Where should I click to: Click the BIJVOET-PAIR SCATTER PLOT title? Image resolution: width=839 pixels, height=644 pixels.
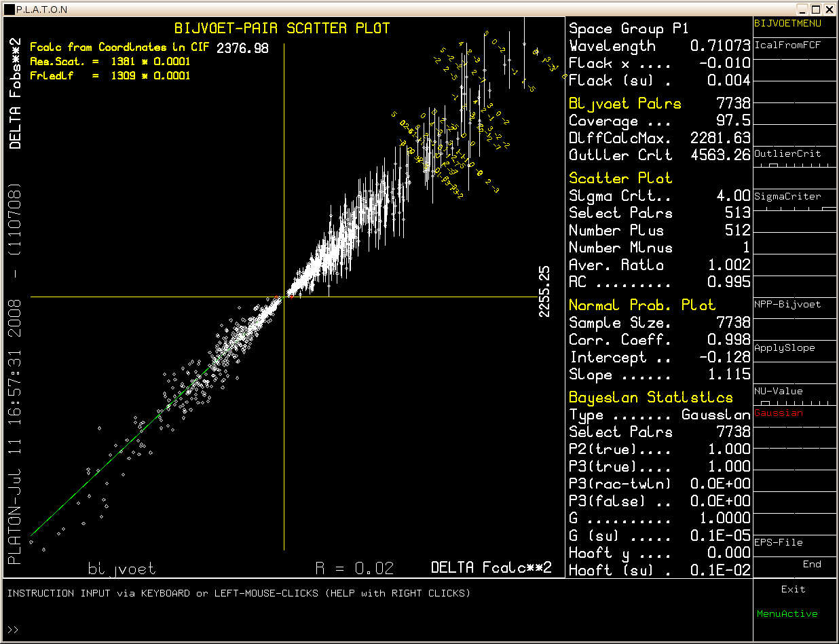click(282, 29)
